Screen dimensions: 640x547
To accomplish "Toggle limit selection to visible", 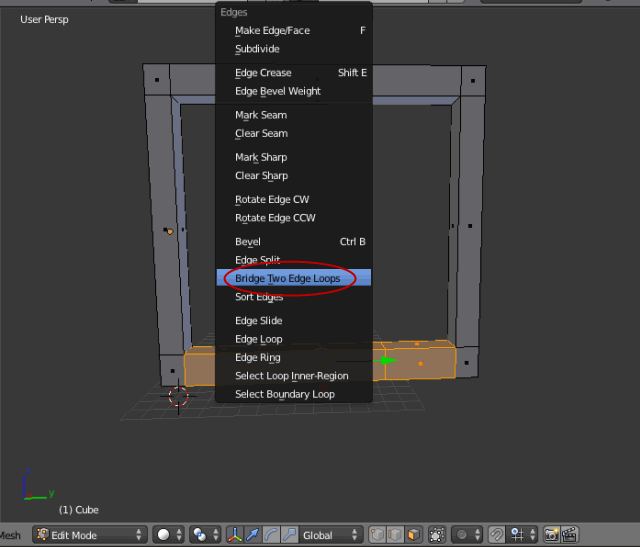I will [437, 535].
